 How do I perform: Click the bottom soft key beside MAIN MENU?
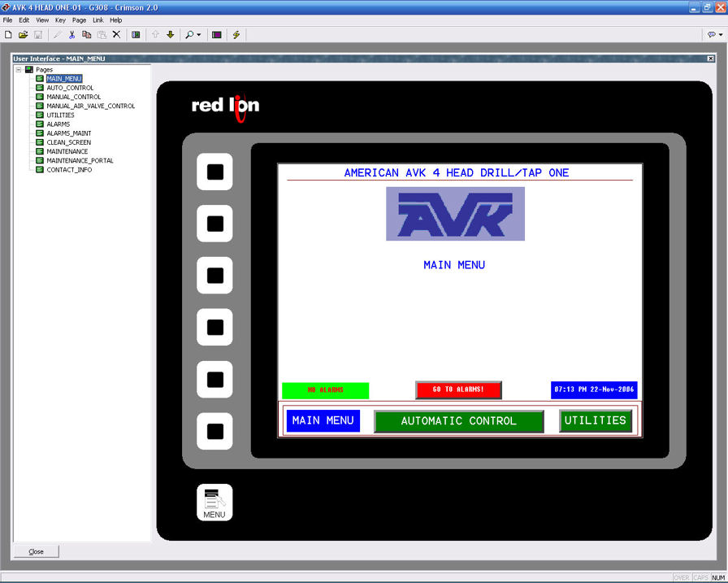(215, 431)
